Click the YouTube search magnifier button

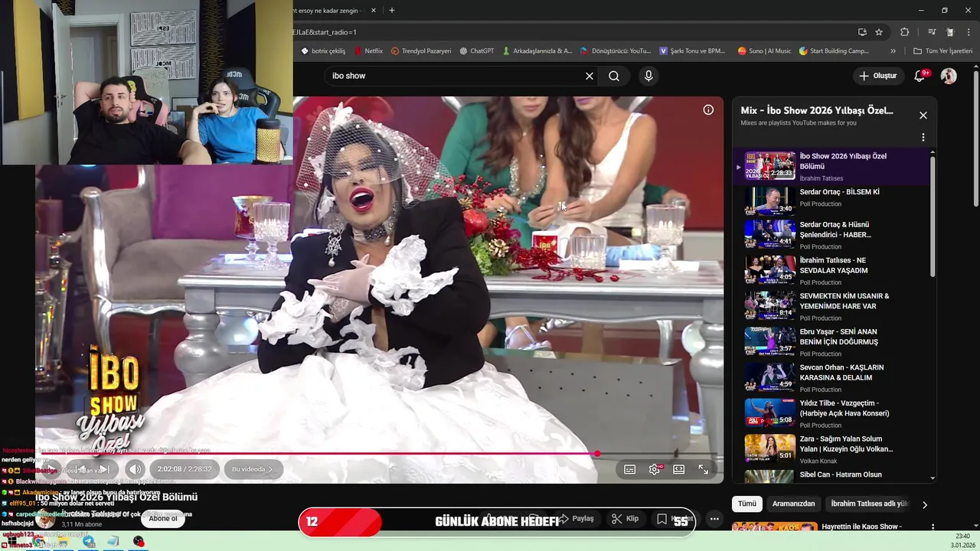[x=614, y=76]
